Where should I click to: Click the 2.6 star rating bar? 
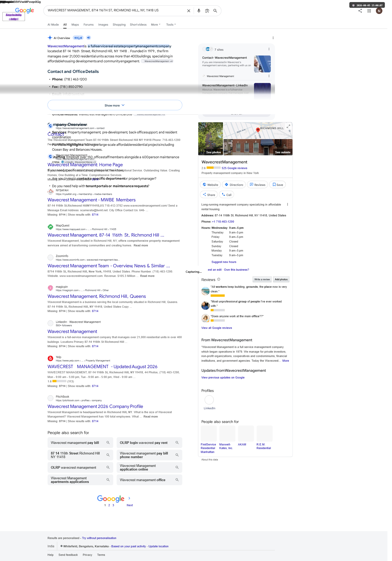213,168
